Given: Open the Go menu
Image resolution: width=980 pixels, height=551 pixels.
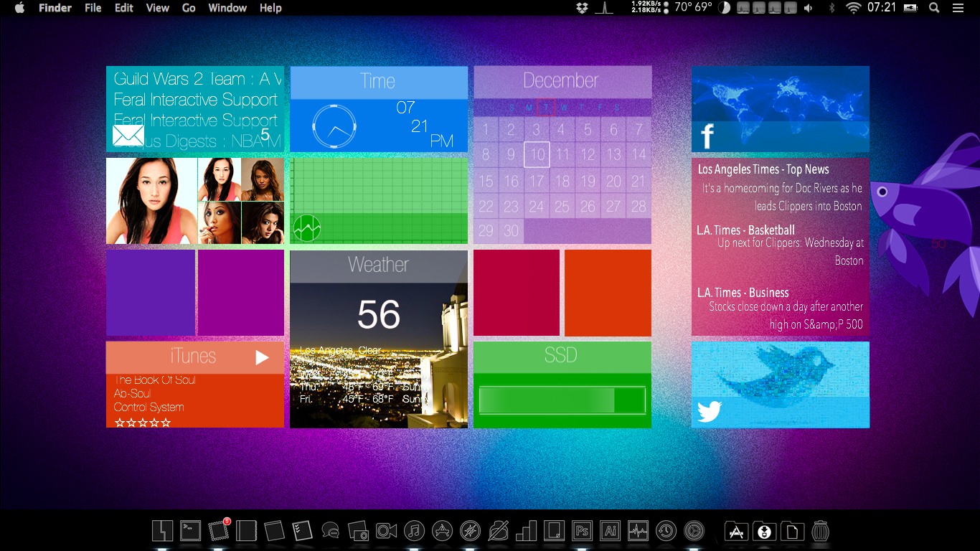Looking at the screenshot, I should (189, 8).
